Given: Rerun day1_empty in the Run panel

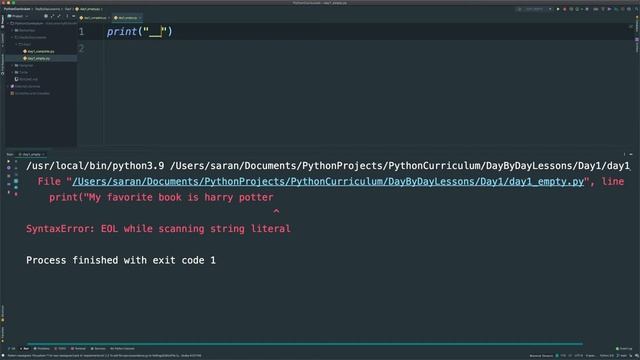Looking at the screenshot, I should tap(9, 161).
